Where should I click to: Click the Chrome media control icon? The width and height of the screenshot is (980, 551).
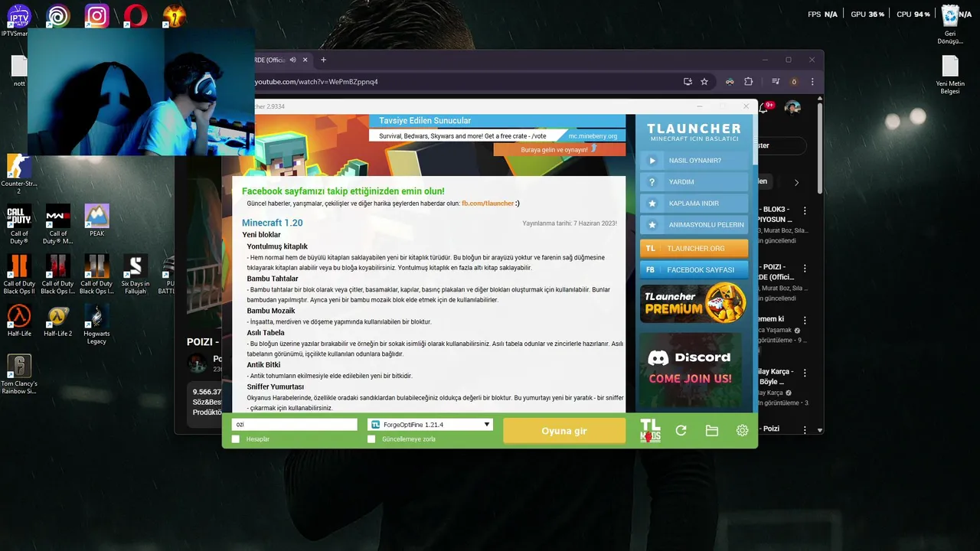click(776, 82)
